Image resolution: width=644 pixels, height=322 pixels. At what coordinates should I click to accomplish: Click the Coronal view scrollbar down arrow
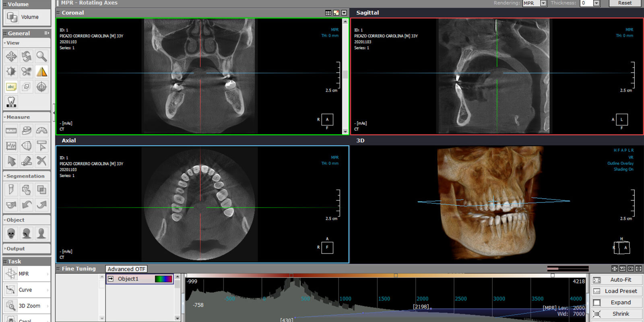[x=345, y=132]
